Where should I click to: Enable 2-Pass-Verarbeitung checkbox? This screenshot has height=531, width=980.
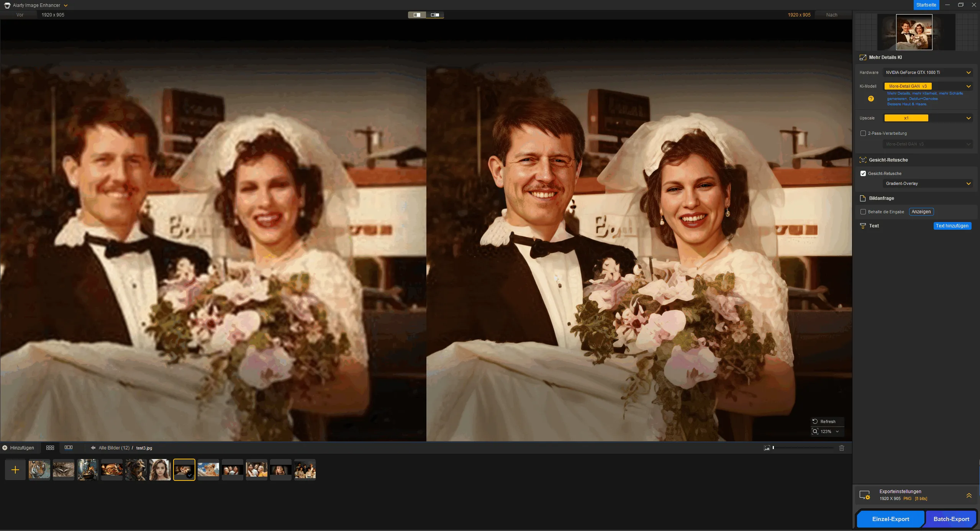(x=863, y=133)
